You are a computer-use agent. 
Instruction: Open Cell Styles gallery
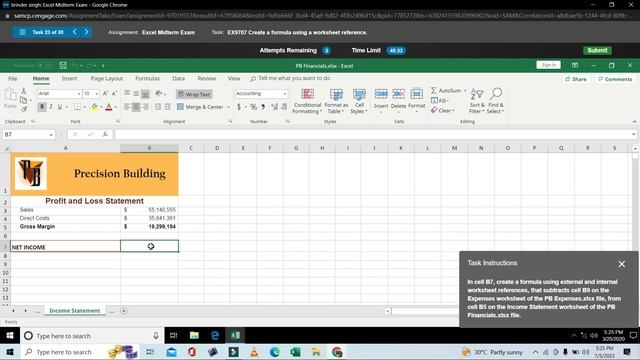tap(359, 101)
